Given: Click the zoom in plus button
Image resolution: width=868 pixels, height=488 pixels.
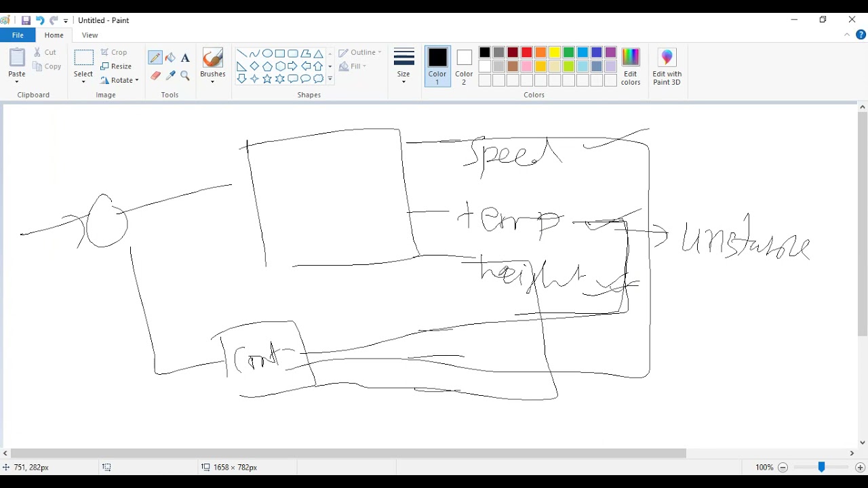Looking at the screenshot, I should [860, 468].
